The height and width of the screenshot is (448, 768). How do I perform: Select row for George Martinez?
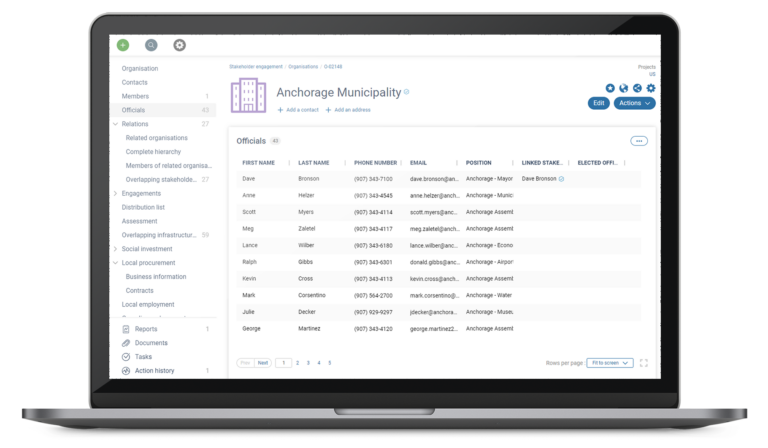pos(439,329)
